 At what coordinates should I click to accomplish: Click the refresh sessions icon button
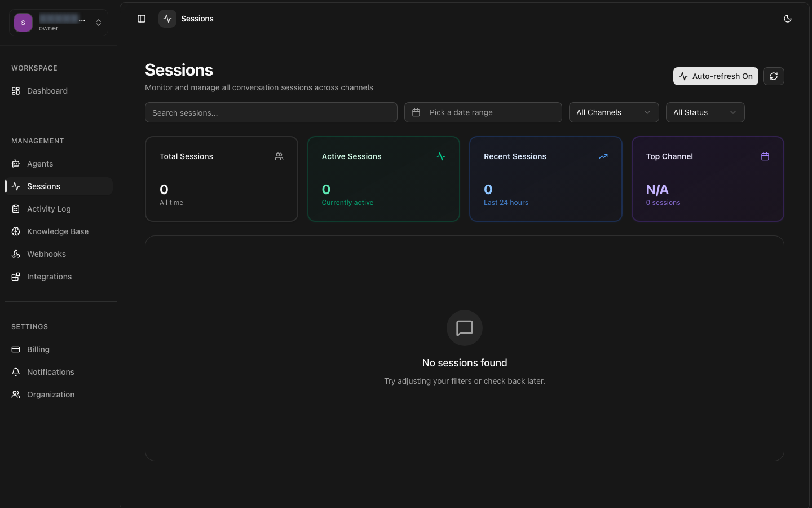click(x=774, y=76)
